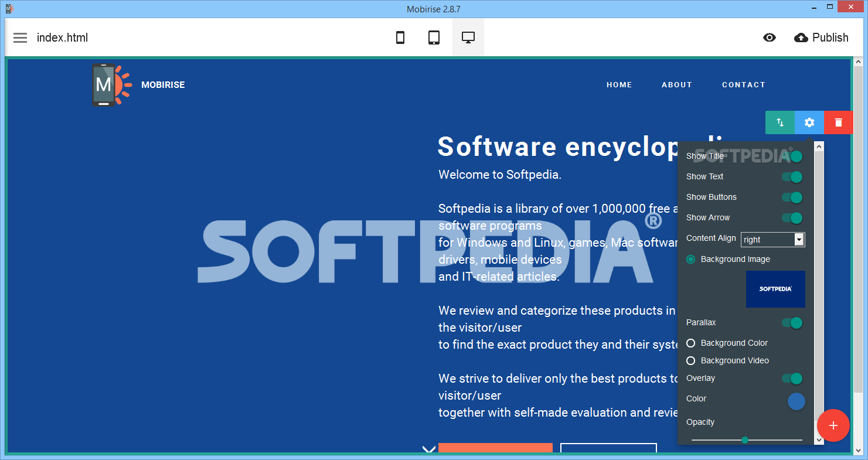The width and height of the screenshot is (868, 460).
Task: Click the orange button under the text
Action: point(495,448)
